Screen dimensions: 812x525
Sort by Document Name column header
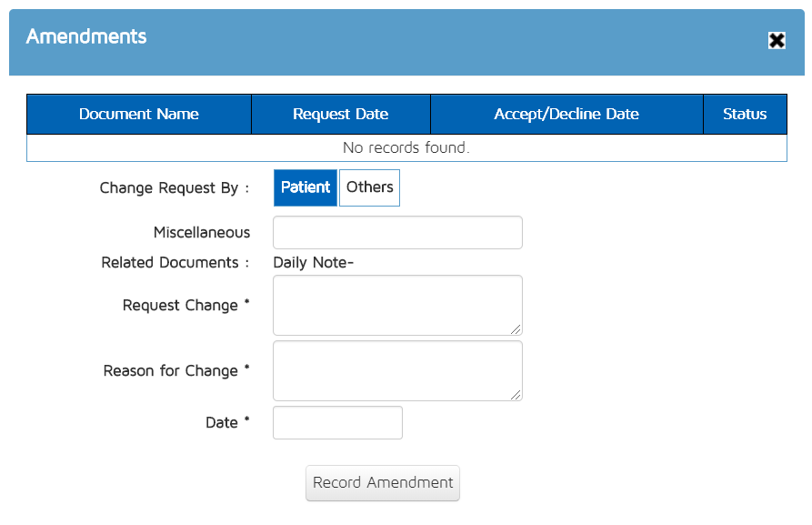139,115
